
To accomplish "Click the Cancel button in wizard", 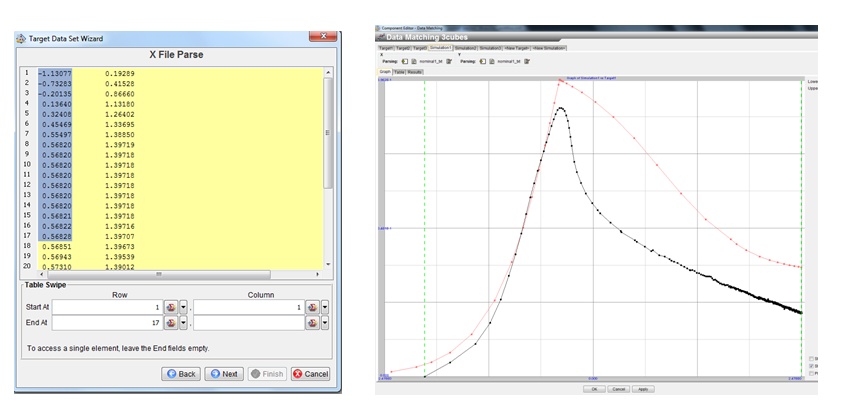I will pos(310,374).
